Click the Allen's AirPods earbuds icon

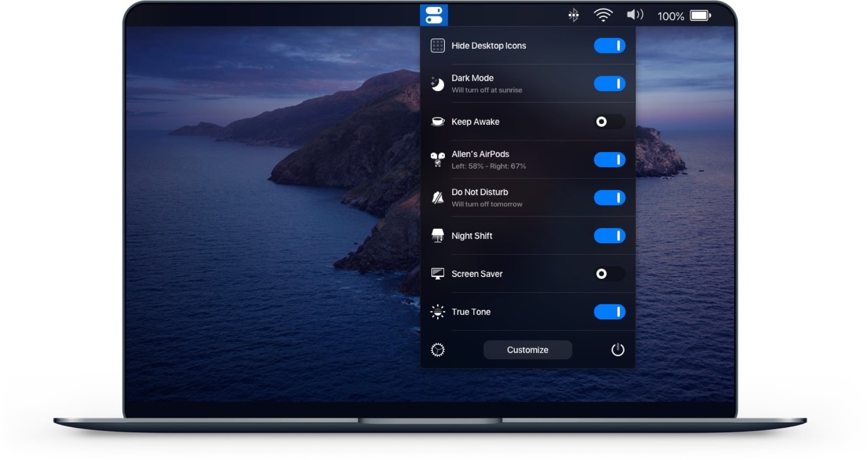(x=438, y=159)
